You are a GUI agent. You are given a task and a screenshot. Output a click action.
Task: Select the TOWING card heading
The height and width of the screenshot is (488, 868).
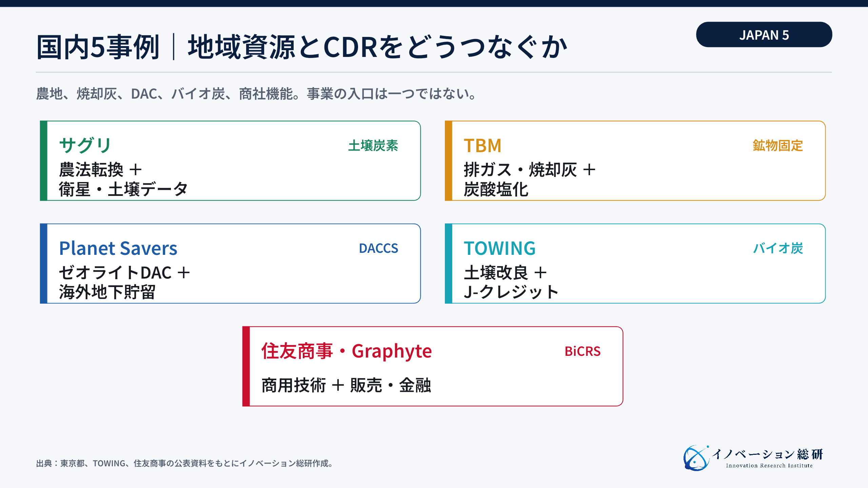tap(499, 248)
